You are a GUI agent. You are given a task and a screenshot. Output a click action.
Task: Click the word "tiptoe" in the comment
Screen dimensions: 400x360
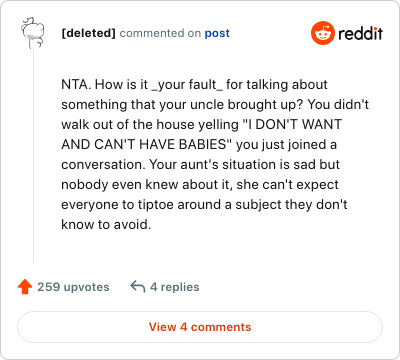[156, 205]
